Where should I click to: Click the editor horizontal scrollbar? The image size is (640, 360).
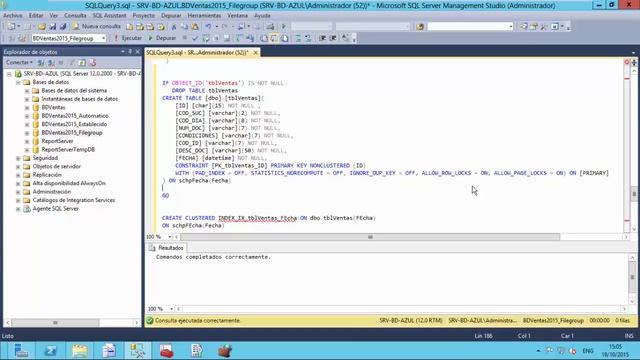(x=370, y=237)
